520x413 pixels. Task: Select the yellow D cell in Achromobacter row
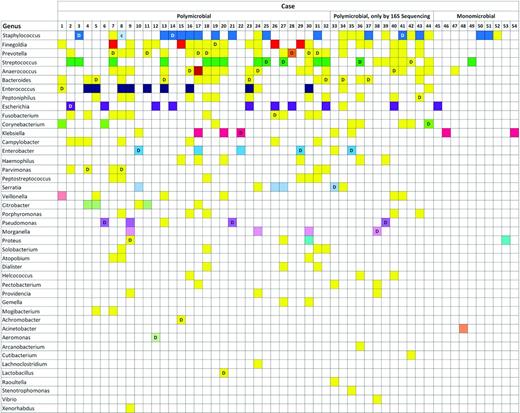coord(181,320)
